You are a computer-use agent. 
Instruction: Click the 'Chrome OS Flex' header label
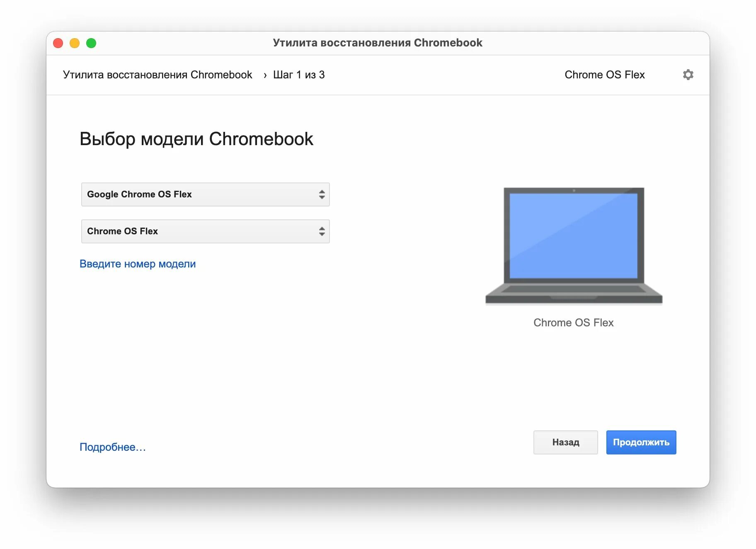tap(605, 75)
